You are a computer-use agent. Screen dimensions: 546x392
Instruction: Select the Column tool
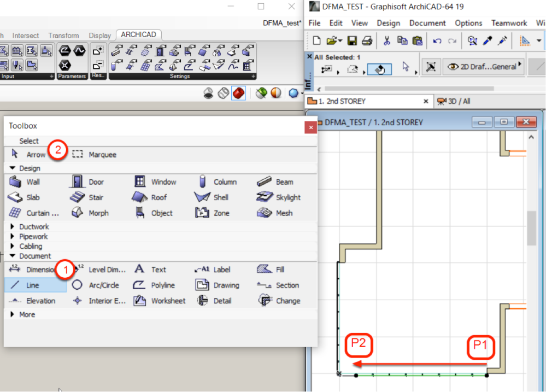(x=218, y=182)
